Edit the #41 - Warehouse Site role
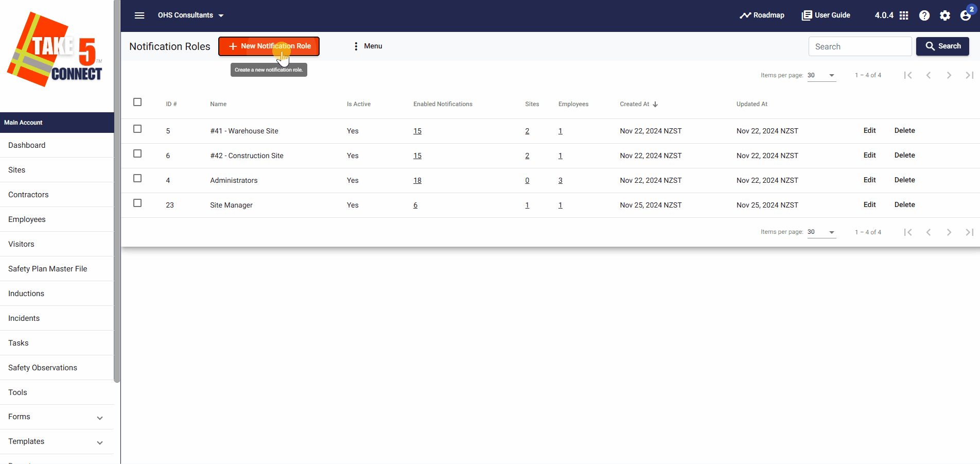 [869, 131]
